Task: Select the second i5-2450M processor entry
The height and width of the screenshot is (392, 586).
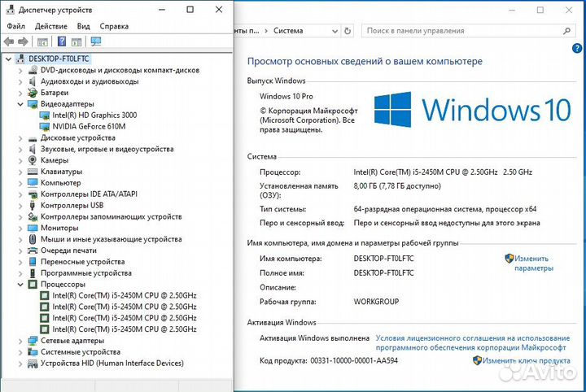Action: pos(124,307)
